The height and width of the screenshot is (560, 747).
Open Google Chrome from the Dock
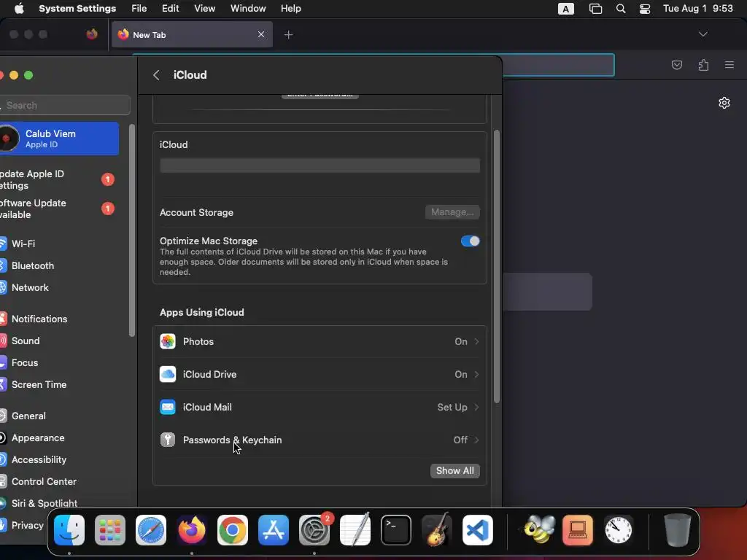click(233, 530)
